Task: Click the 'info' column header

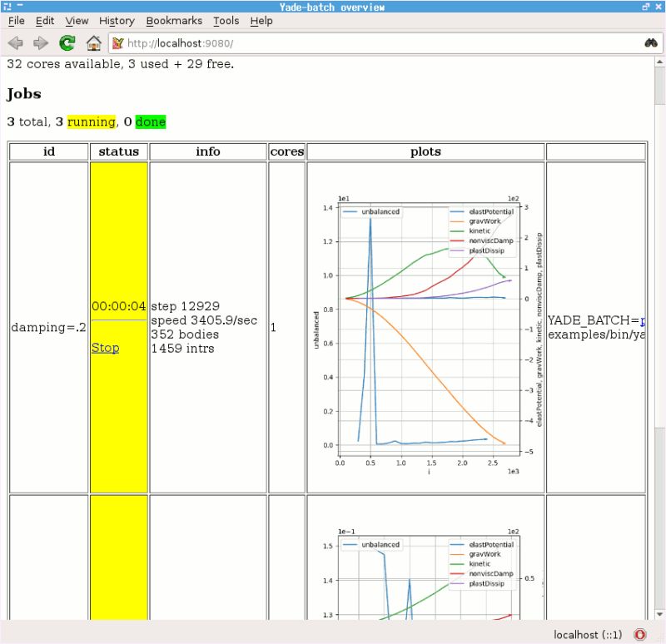Action: [x=208, y=151]
